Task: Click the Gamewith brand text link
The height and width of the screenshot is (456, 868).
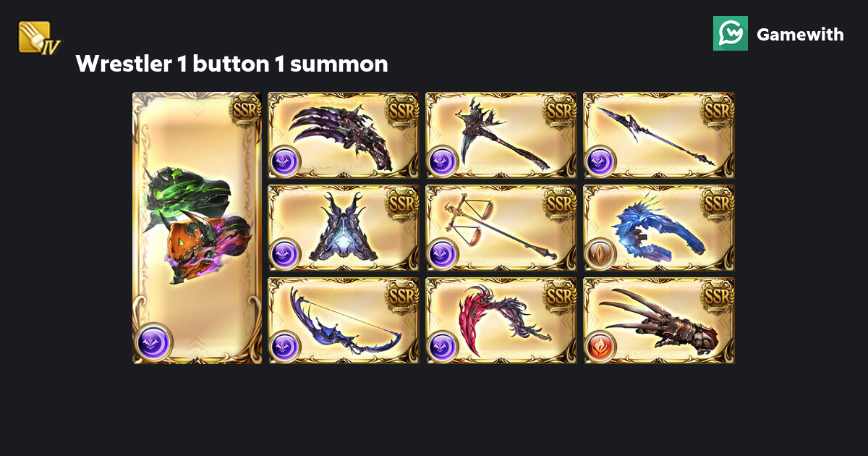Action: click(x=800, y=34)
